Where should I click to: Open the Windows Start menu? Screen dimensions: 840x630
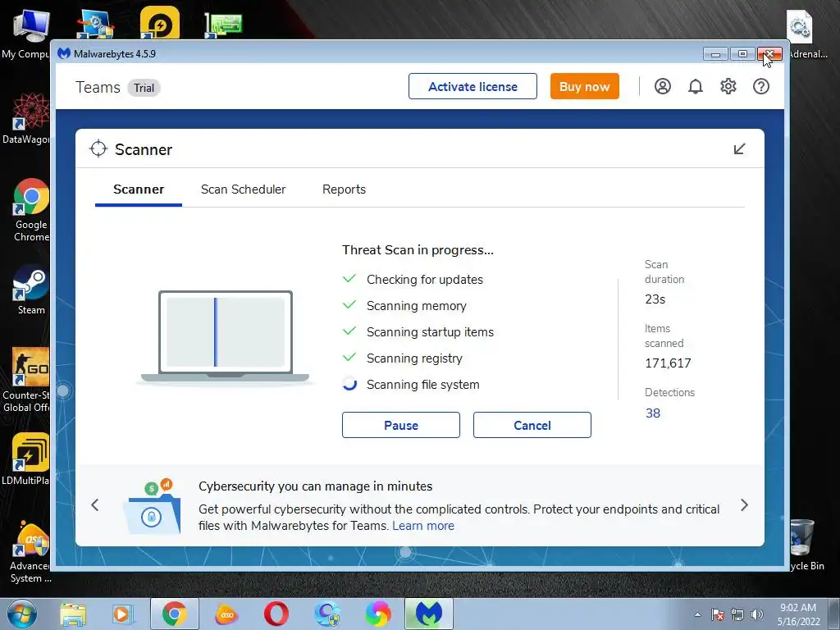[21, 614]
